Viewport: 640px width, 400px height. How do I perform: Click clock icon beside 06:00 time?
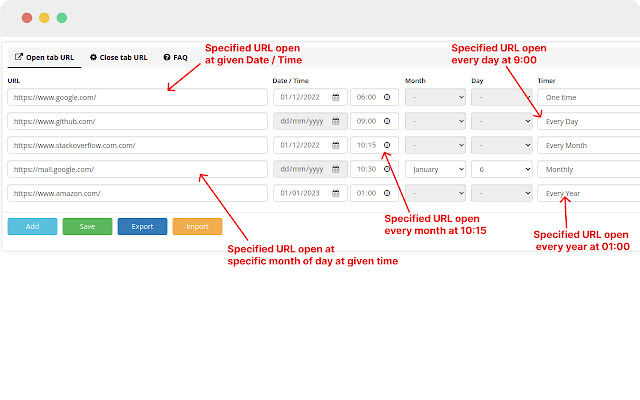click(387, 97)
